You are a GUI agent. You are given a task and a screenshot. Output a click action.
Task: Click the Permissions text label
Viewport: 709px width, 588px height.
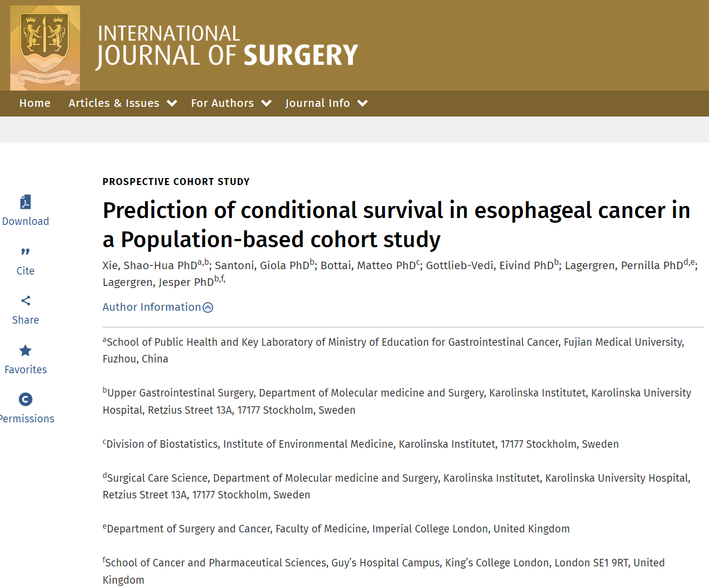click(27, 419)
